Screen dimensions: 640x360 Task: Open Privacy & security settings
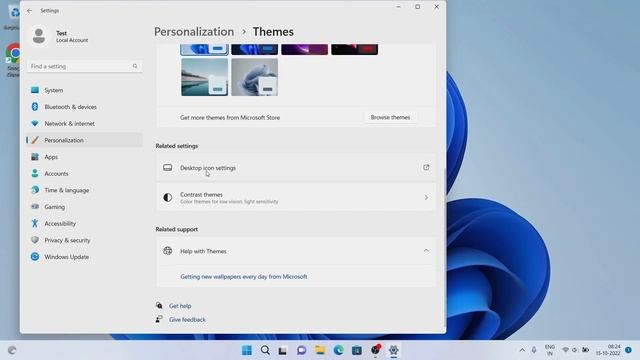click(84, 240)
